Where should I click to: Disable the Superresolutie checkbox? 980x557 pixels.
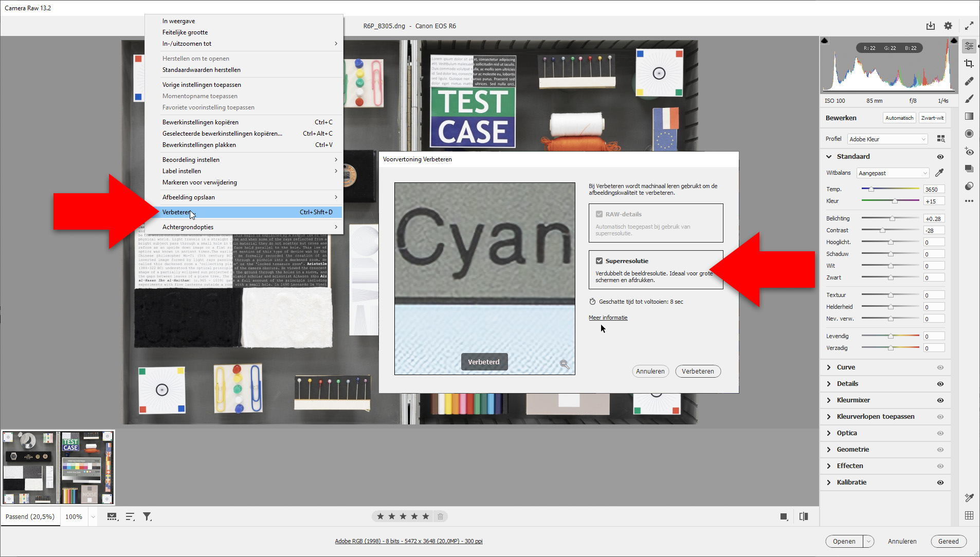coord(599,261)
